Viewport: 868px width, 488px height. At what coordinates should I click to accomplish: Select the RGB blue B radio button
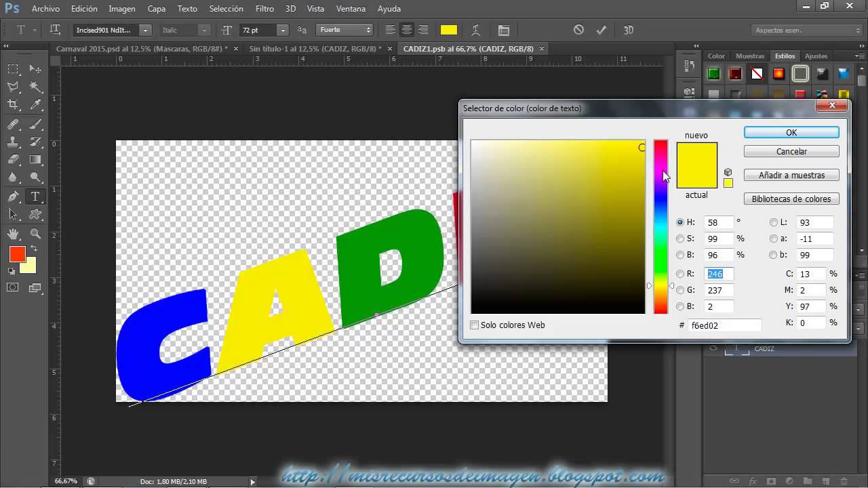[680, 306]
